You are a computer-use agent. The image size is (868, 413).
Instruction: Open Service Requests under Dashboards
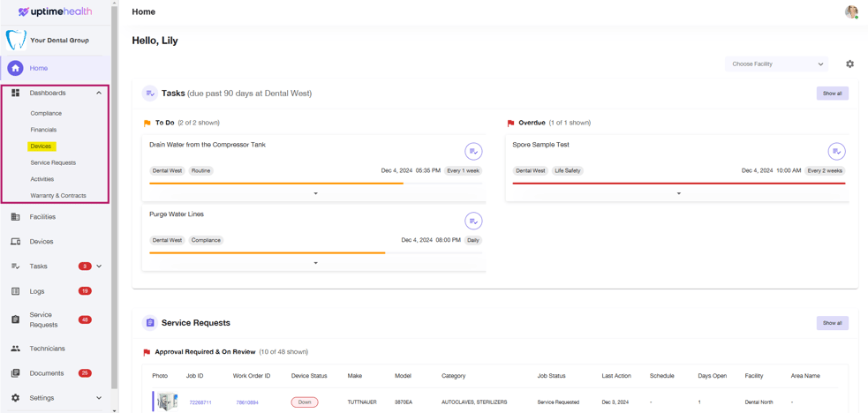53,162
